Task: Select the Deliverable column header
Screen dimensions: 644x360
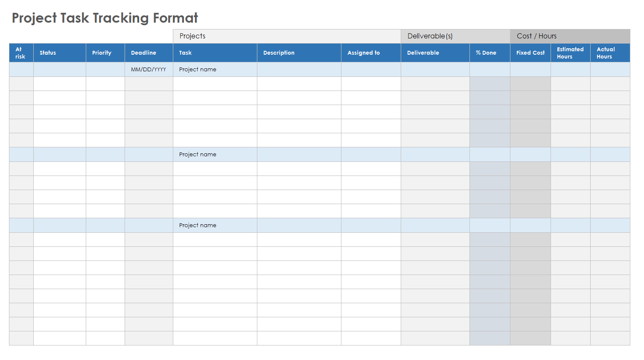Action: pyautogui.click(x=435, y=53)
